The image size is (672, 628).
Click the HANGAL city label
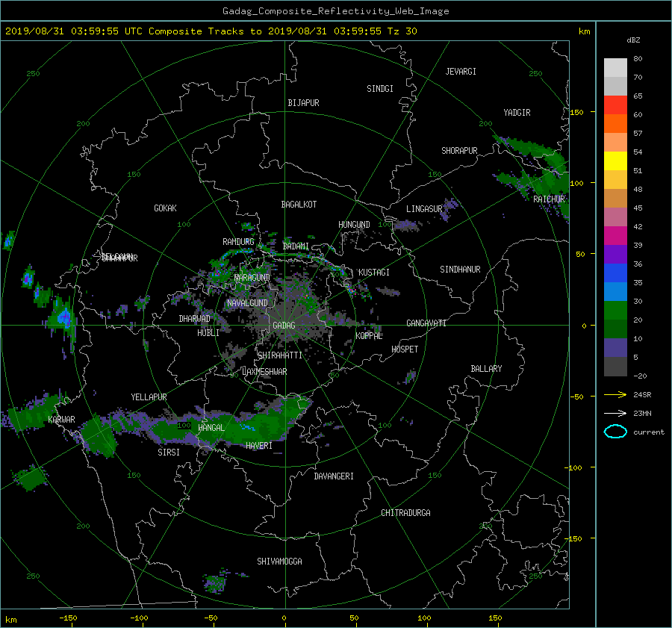click(211, 427)
